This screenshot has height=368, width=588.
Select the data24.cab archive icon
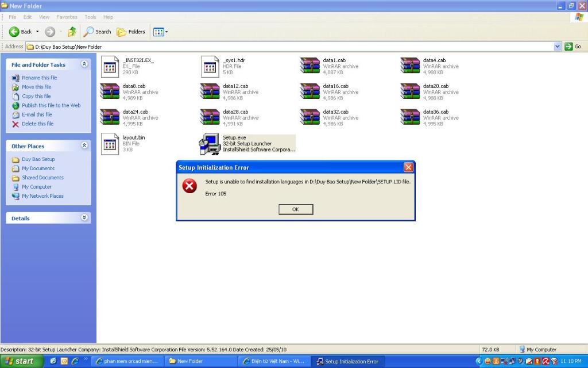pyautogui.click(x=110, y=117)
